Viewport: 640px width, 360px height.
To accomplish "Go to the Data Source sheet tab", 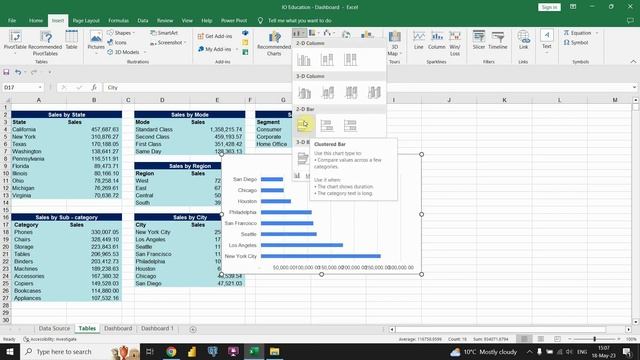I will point(54,328).
